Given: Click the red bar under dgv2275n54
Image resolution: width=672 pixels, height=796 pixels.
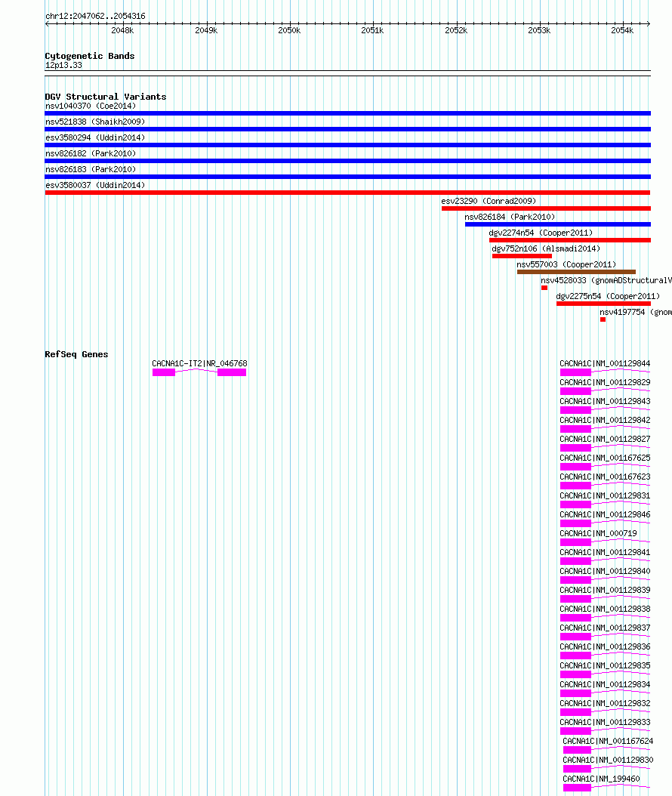Looking at the screenshot, I should pyautogui.click(x=603, y=304).
